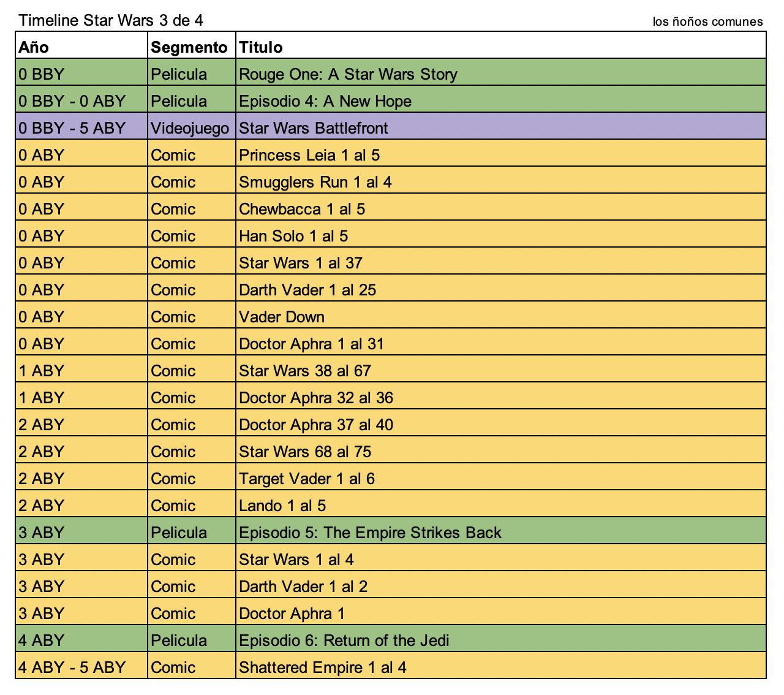
Task: Click the purple 'Star Wars Battlefront' row
Action: click(x=314, y=128)
